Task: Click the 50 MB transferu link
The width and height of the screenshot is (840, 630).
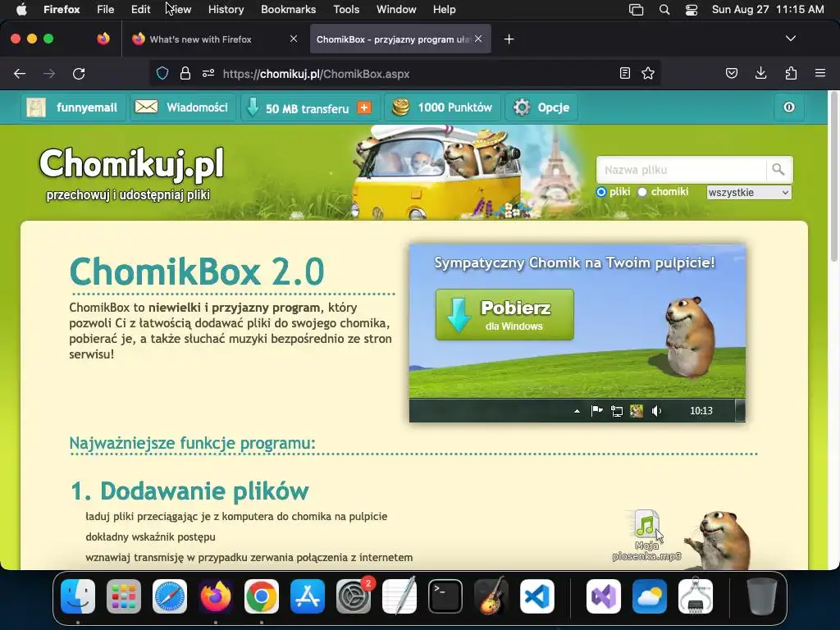Action: [x=307, y=108]
